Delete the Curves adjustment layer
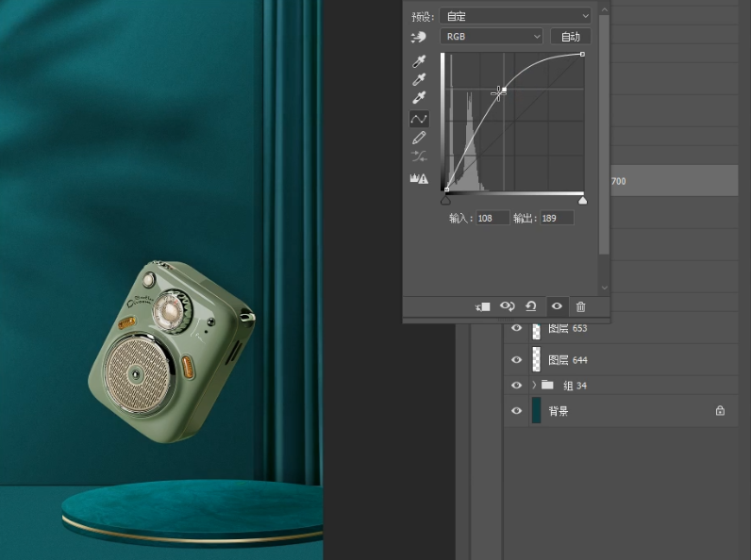The width and height of the screenshot is (751, 560). pos(581,306)
